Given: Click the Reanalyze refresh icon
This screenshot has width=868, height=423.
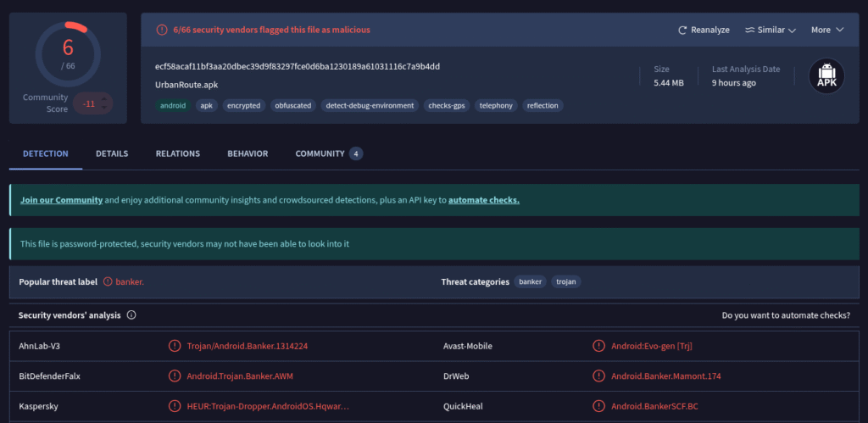Looking at the screenshot, I should (x=682, y=30).
